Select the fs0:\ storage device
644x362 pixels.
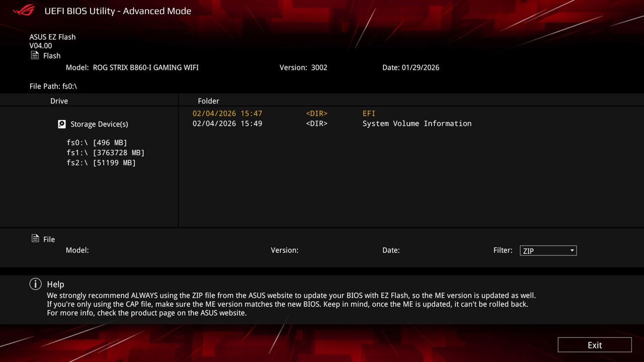(x=96, y=142)
